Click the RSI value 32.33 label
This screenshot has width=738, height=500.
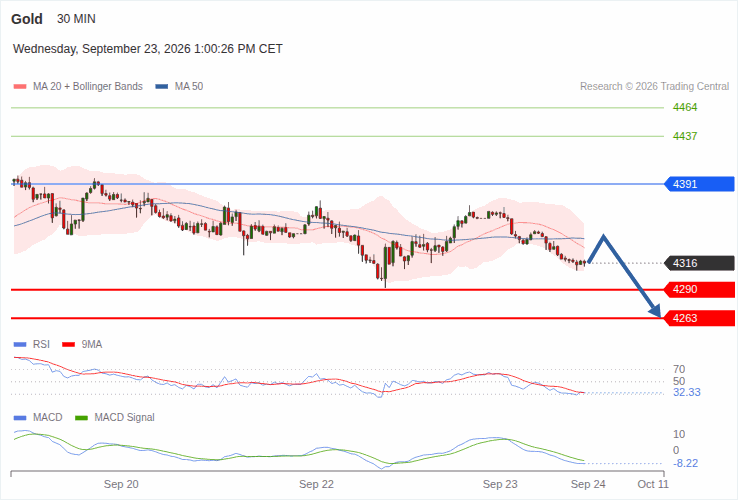click(x=687, y=392)
